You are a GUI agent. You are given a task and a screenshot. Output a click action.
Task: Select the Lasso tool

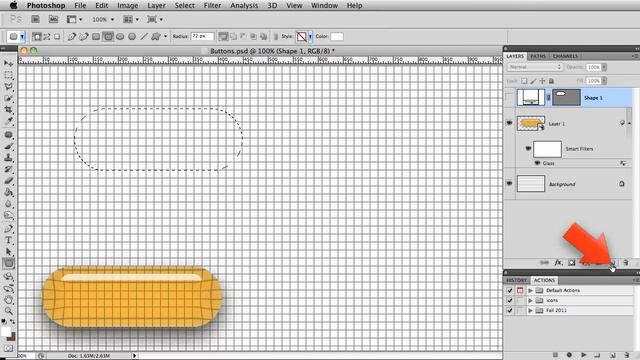tap(8, 87)
